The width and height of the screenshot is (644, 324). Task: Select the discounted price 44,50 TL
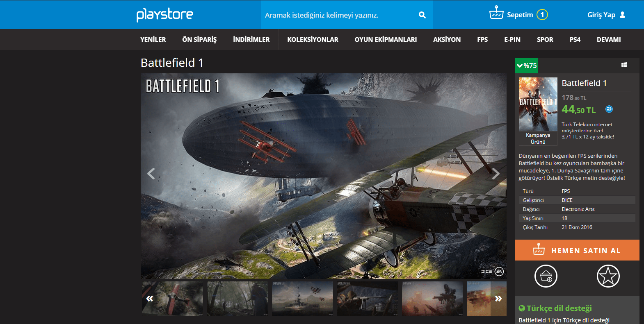click(x=578, y=109)
